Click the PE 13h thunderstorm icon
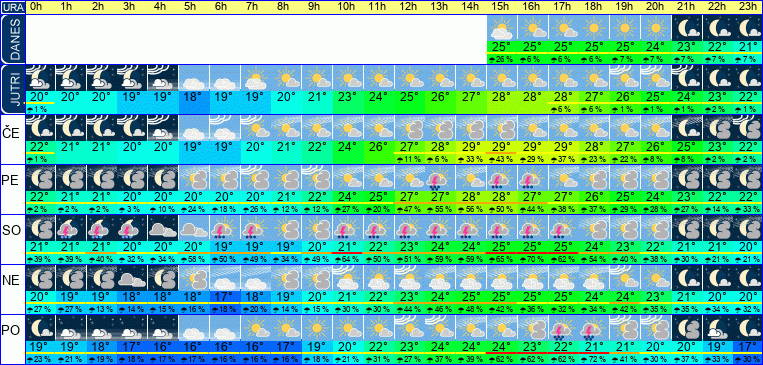The image size is (763, 365). tap(440, 178)
